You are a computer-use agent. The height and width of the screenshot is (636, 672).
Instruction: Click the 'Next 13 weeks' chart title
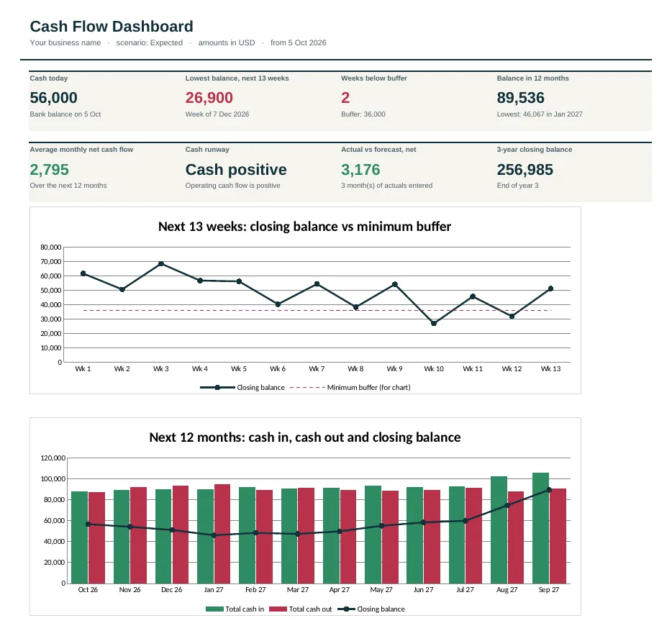pos(305,227)
